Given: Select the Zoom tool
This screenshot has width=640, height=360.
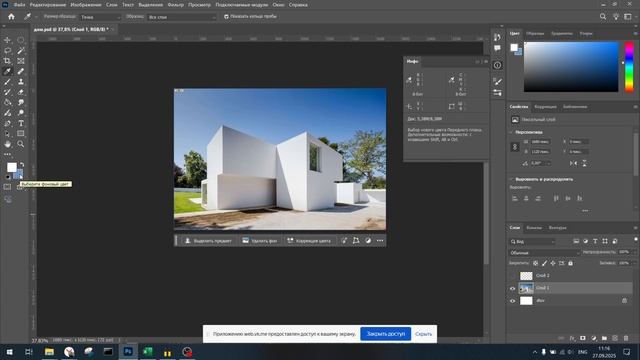Looking at the screenshot, I should (20, 144).
